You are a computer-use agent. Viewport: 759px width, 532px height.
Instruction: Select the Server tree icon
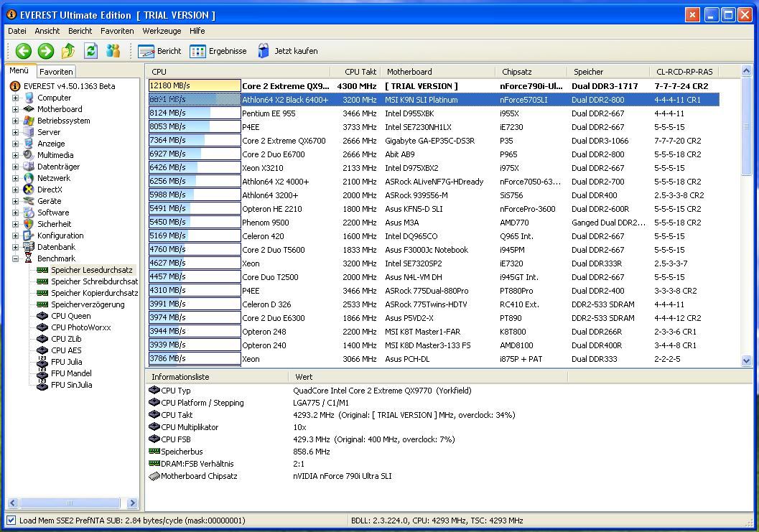coord(29,132)
